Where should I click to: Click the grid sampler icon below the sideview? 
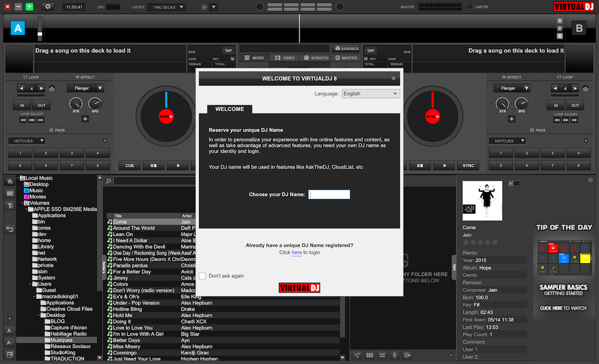369,355
